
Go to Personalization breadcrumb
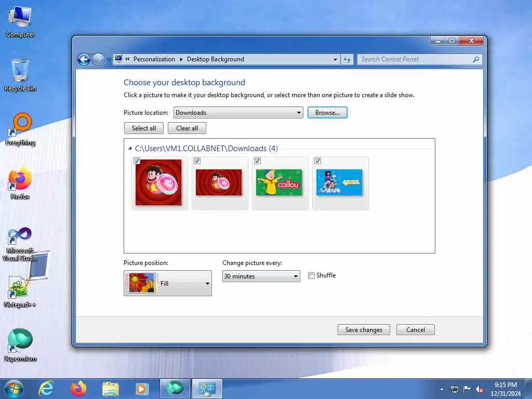pos(154,59)
